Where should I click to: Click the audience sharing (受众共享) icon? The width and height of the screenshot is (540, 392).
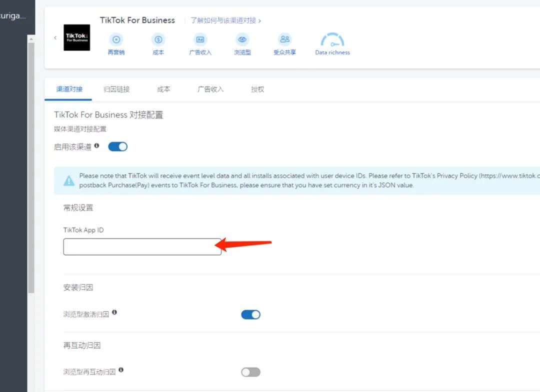coord(284,39)
